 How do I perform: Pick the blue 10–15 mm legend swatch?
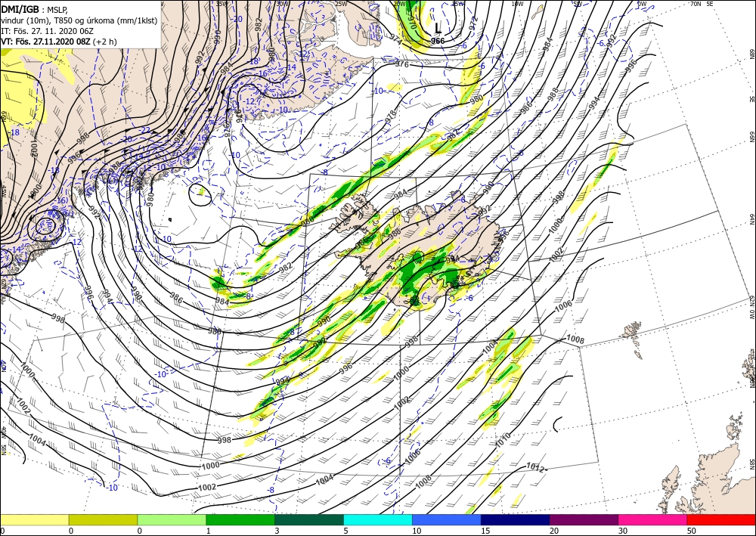pos(447,519)
